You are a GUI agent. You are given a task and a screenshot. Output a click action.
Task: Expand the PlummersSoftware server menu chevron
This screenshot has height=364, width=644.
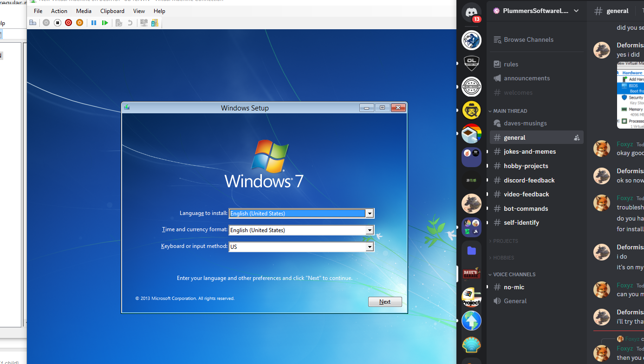tap(576, 11)
